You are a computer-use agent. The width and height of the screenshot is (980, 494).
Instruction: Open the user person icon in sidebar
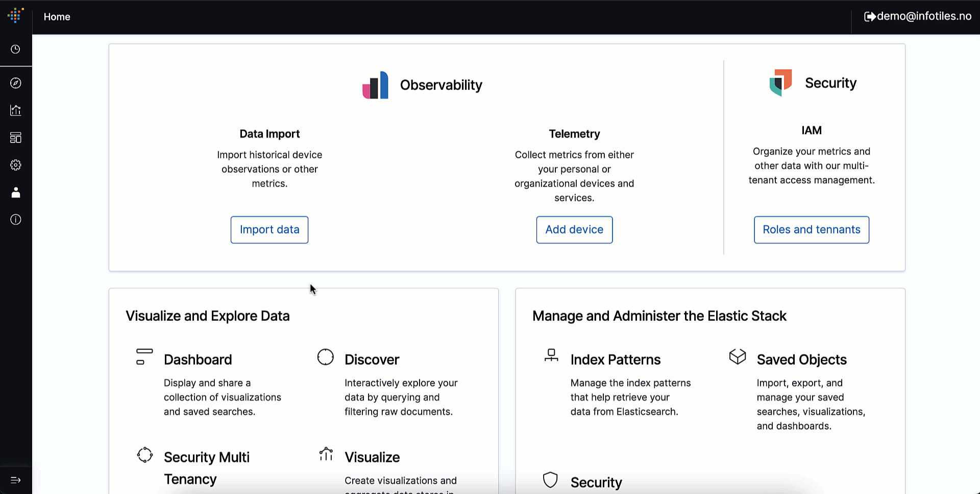coord(16,192)
